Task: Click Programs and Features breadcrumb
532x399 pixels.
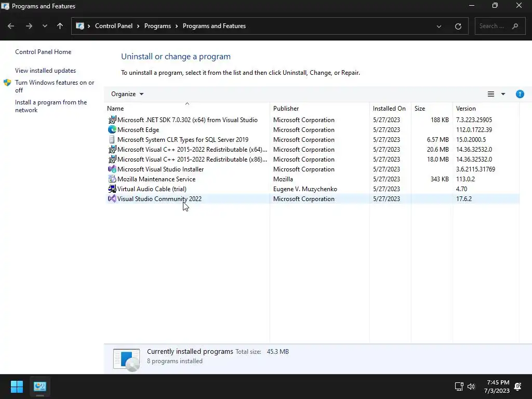Action: (x=214, y=26)
